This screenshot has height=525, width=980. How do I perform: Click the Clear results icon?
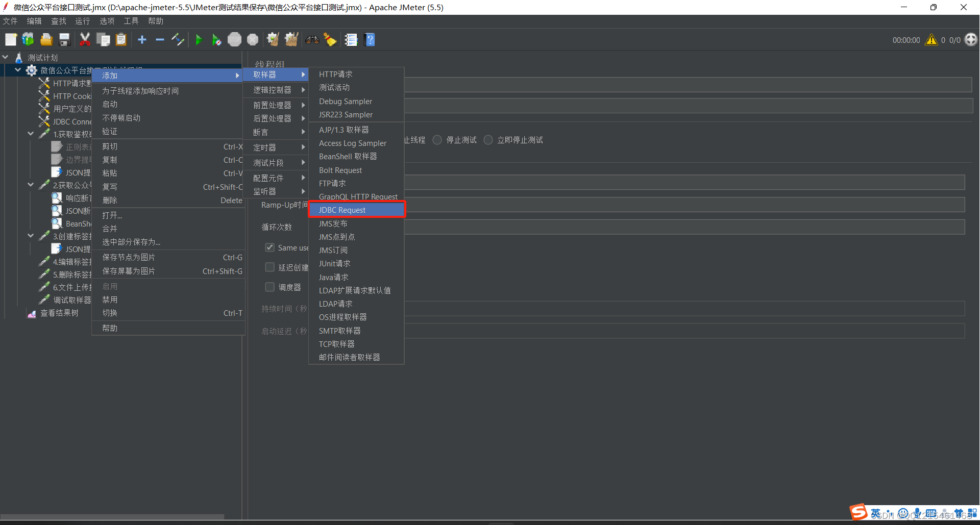273,40
